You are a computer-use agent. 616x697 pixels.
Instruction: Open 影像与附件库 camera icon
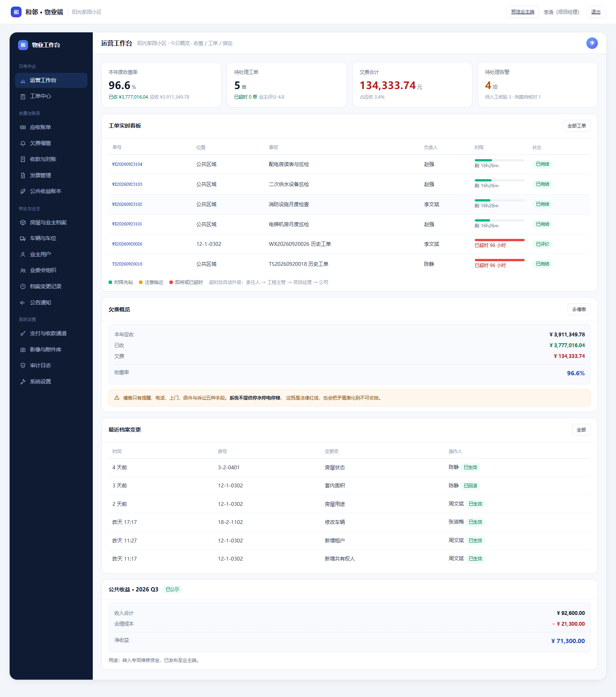tap(23, 350)
